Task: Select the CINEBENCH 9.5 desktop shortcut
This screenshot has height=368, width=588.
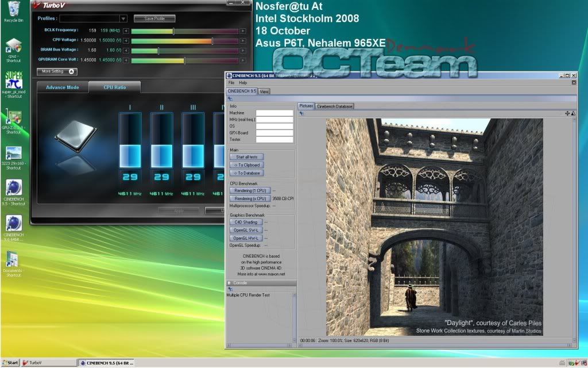Action: pos(14,192)
